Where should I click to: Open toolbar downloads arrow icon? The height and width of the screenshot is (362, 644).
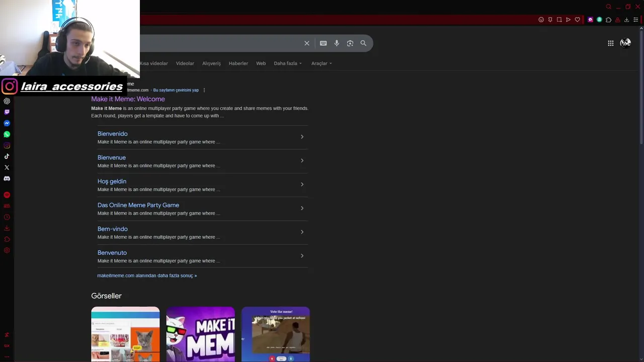point(626,20)
